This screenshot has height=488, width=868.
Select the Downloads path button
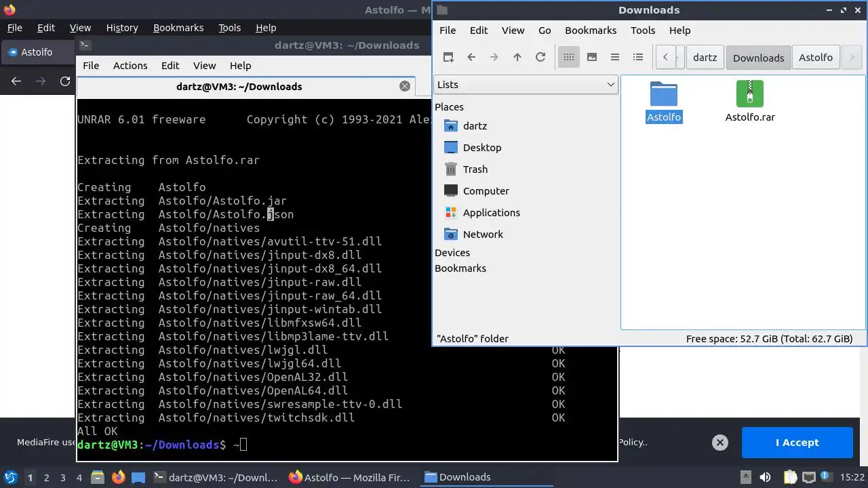758,57
